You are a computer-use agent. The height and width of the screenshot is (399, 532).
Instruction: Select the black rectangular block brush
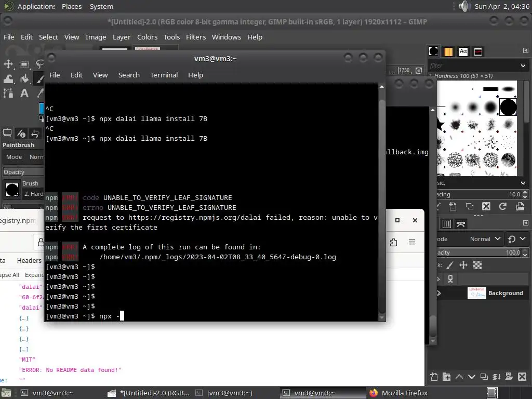pos(490,89)
